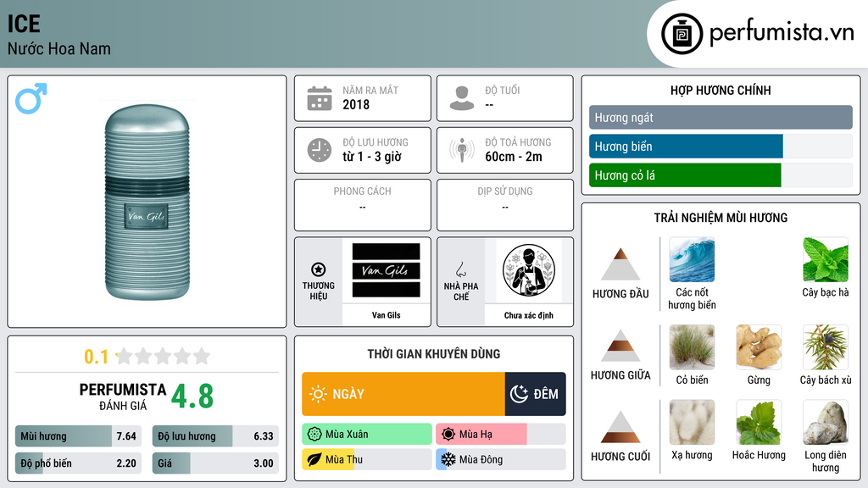This screenshot has width=868, height=488.
Task: Click the perfumista.vn perfume bottle logo icon
Action: click(682, 34)
